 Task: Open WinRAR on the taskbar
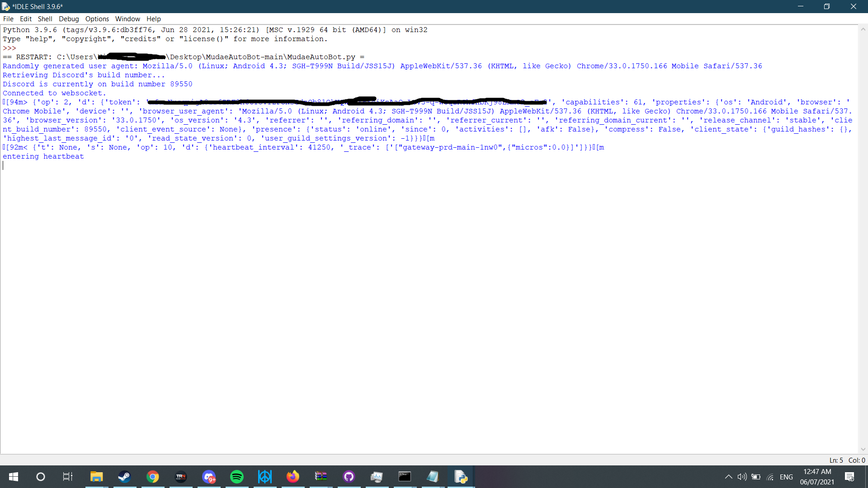point(321,477)
